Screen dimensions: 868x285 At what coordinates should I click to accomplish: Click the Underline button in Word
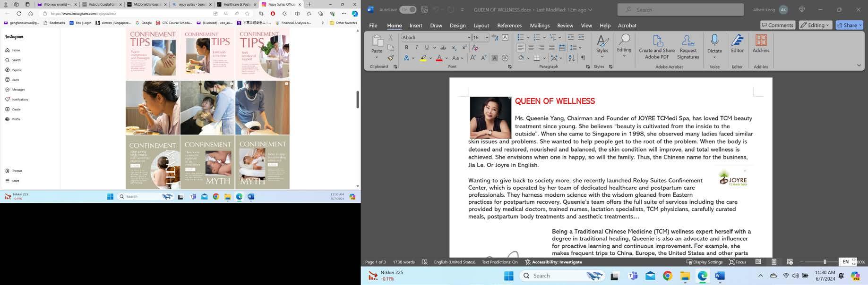point(427,48)
